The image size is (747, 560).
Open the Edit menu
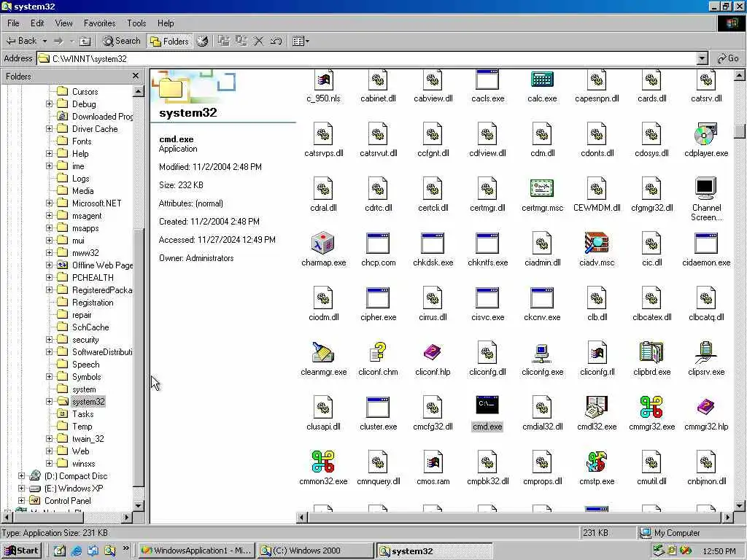click(37, 23)
